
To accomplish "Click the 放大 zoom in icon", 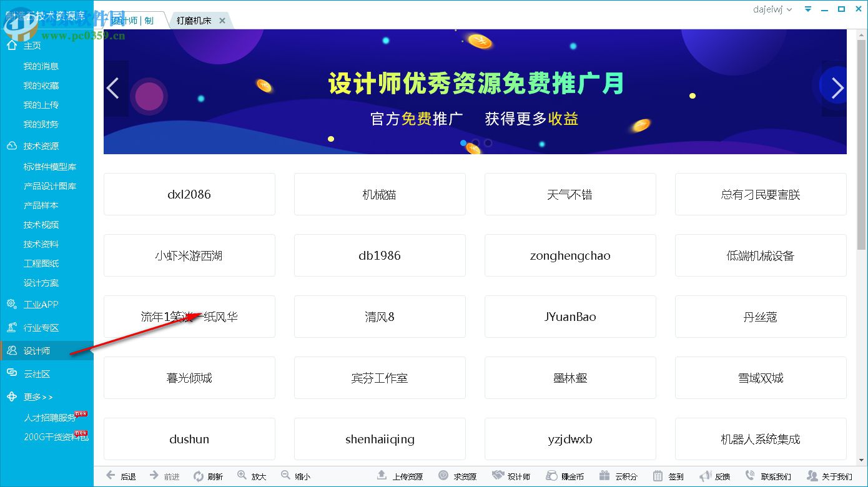I will coord(242,476).
